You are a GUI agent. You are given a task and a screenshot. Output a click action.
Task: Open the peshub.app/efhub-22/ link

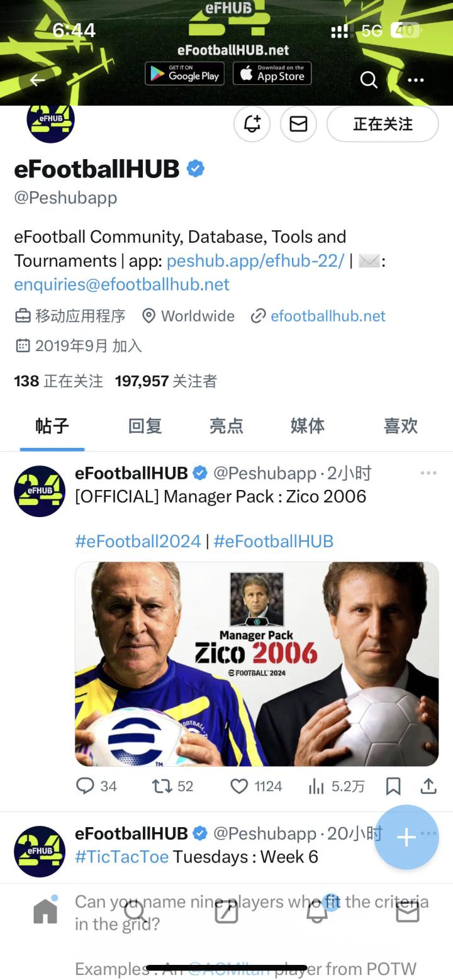pyautogui.click(x=255, y=260)
